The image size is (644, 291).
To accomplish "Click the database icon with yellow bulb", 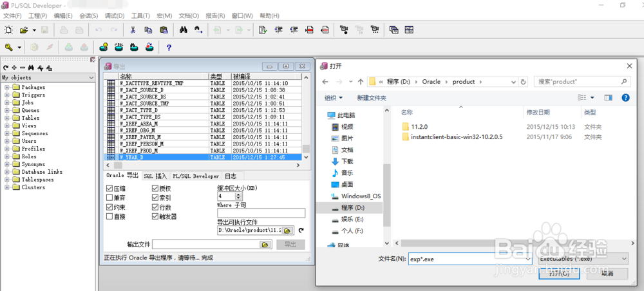I will click(x=104, y=48).
